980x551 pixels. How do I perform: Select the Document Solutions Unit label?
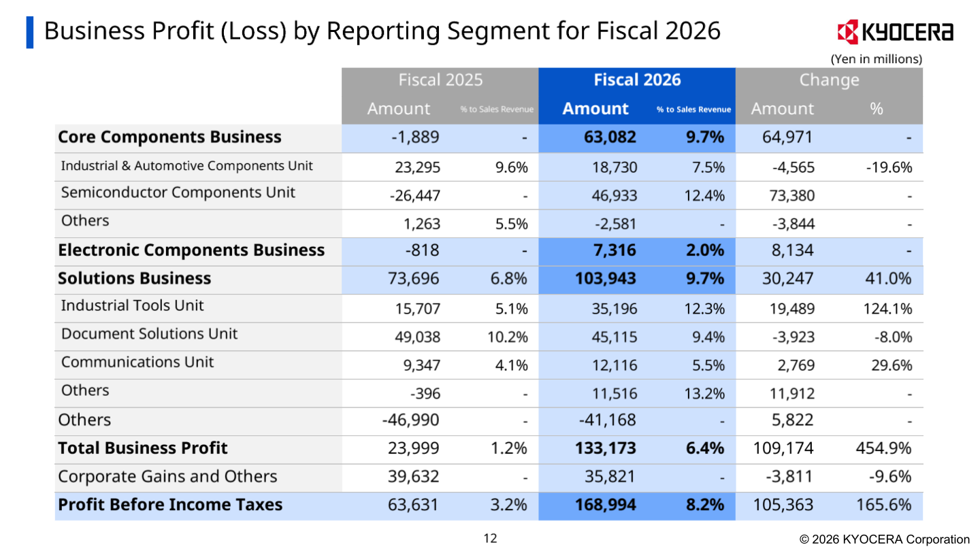(150, 334)
